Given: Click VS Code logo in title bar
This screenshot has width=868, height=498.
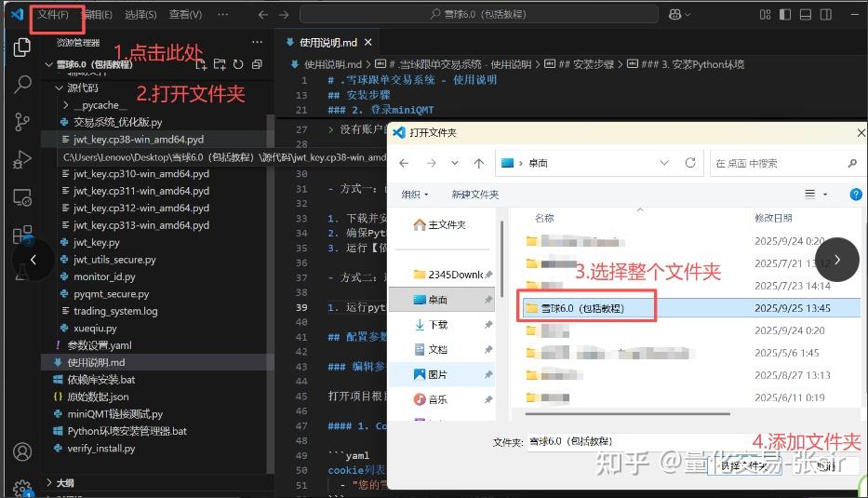Looking at the screenshot, I should [17, 14].
